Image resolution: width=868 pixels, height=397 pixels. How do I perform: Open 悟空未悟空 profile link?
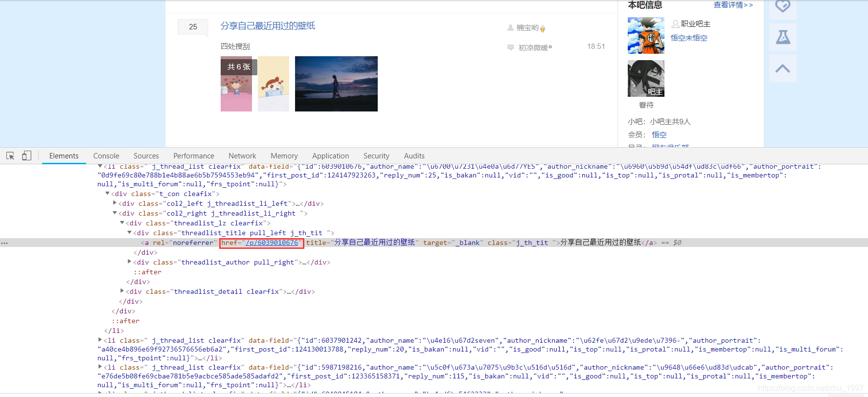click(x=689, y=38)
